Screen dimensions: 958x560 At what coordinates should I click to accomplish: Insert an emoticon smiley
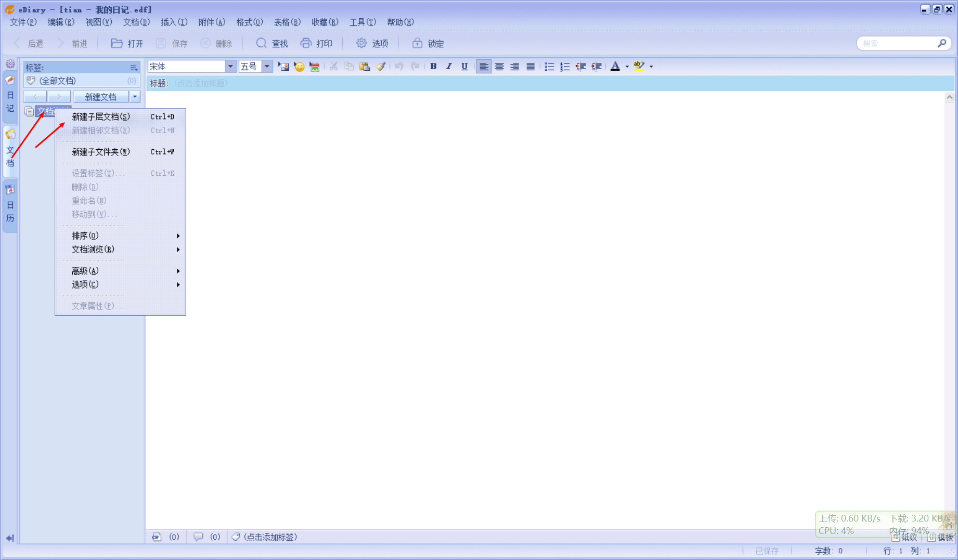[x=299, y=67]
